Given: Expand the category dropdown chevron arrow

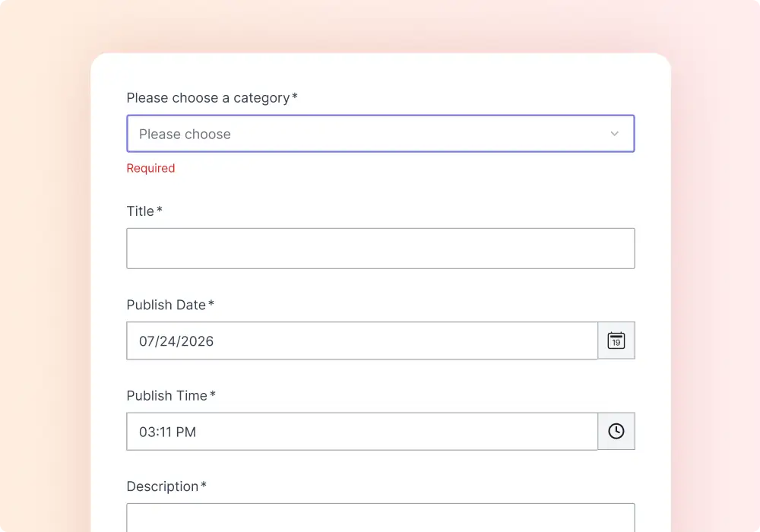Looking at the screenshot, I should (x=615, y=134).
